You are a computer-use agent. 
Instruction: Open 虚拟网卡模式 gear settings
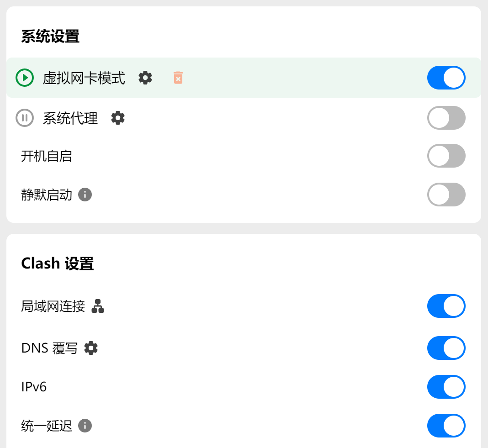145,78
